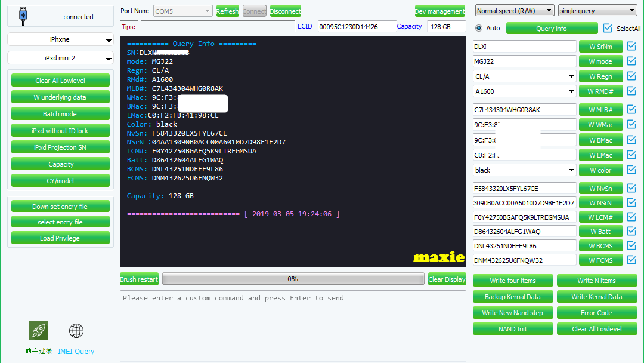Open the iPhxne device type dropdown

[60, 39]
